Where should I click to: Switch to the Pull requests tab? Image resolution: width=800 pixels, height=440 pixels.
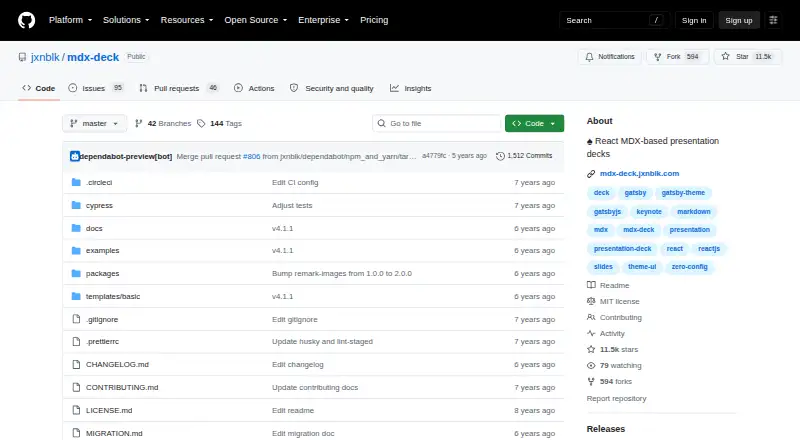(x=179, y=88)
